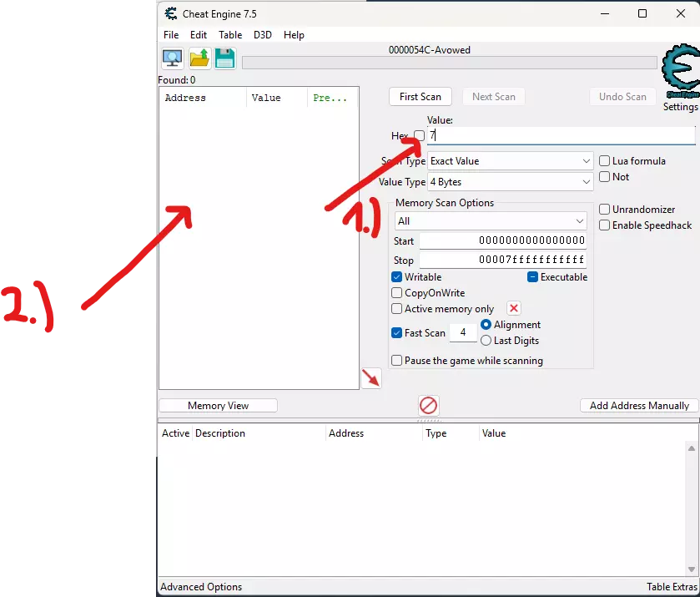The image size is (700, 597).
Task: Click address table scrollbar down arrow
Action: 692,569
